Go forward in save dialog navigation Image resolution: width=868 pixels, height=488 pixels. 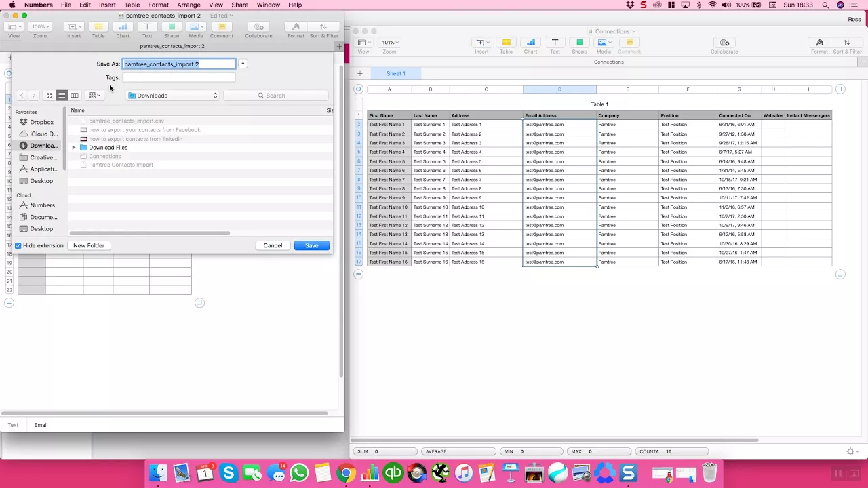click(x=33, y=96)
